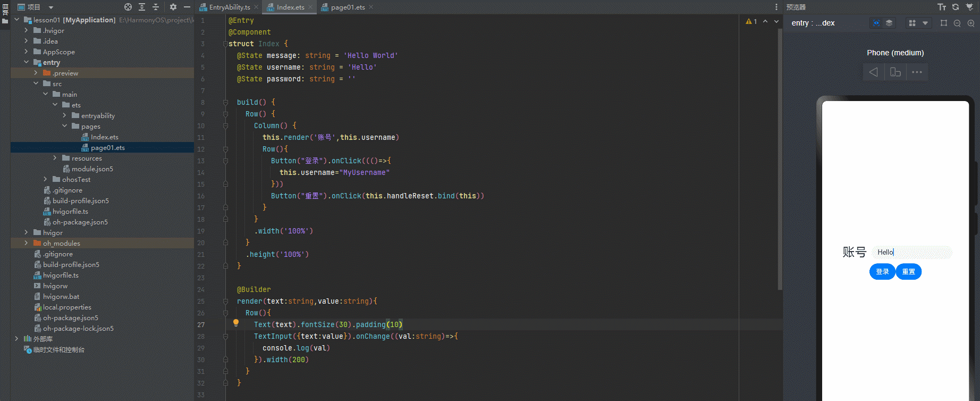Click the Hello text input in phone preview
Viewport: 980px width, 401px height.
[912, 252]
